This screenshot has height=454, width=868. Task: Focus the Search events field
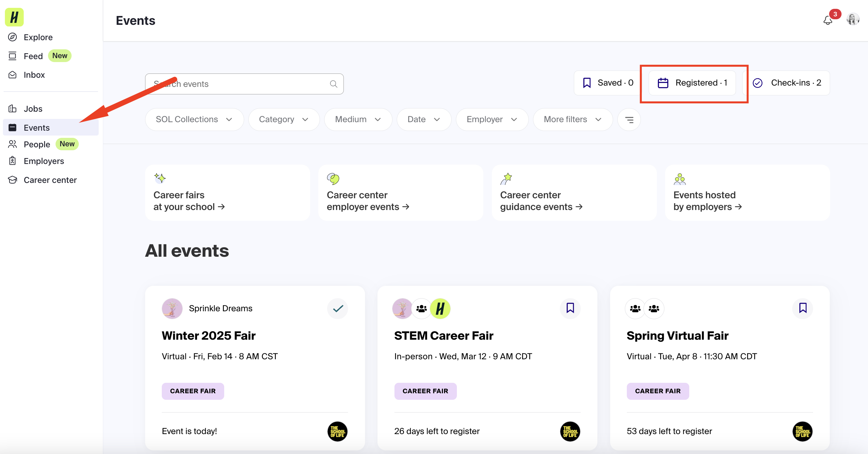click(244, 84)
